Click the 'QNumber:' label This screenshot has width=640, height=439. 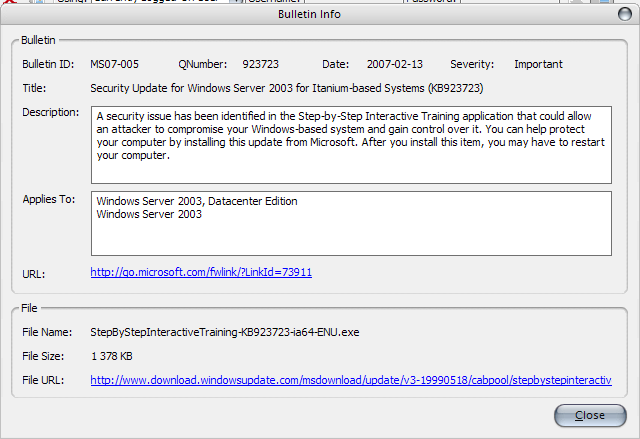tap(202, 64)
